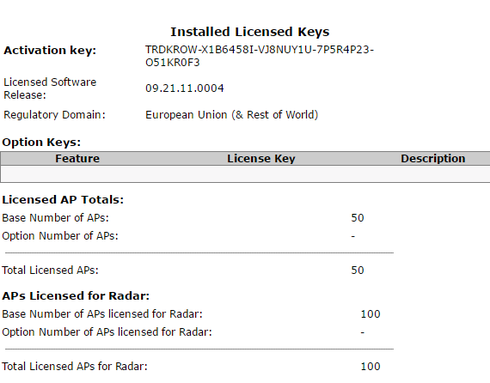The image size is (490, 383).
Task: Click the License Key column header
Action: (x=261, y=159)
